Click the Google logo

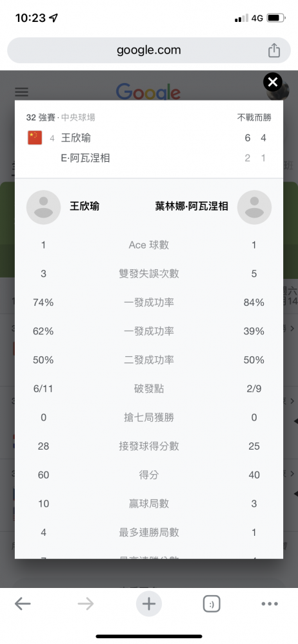click(148, 91)
